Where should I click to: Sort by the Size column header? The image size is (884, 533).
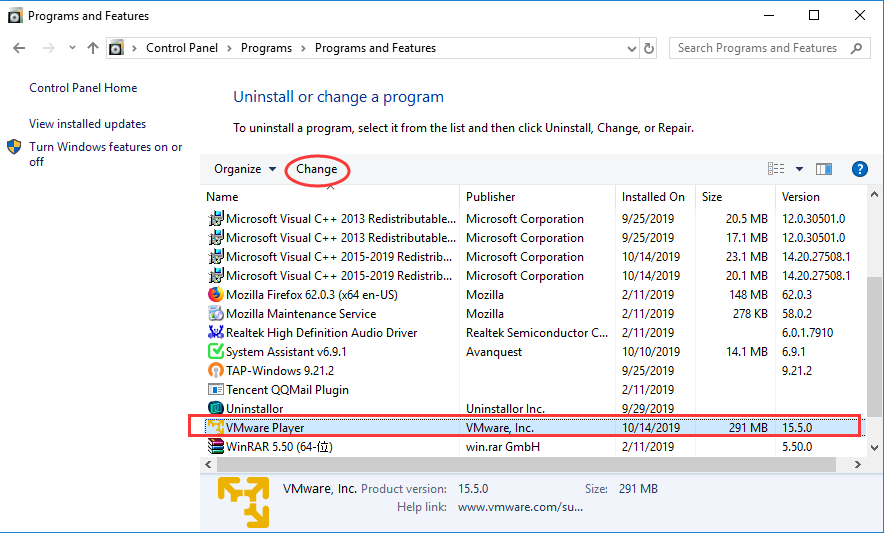coord(712,197)
